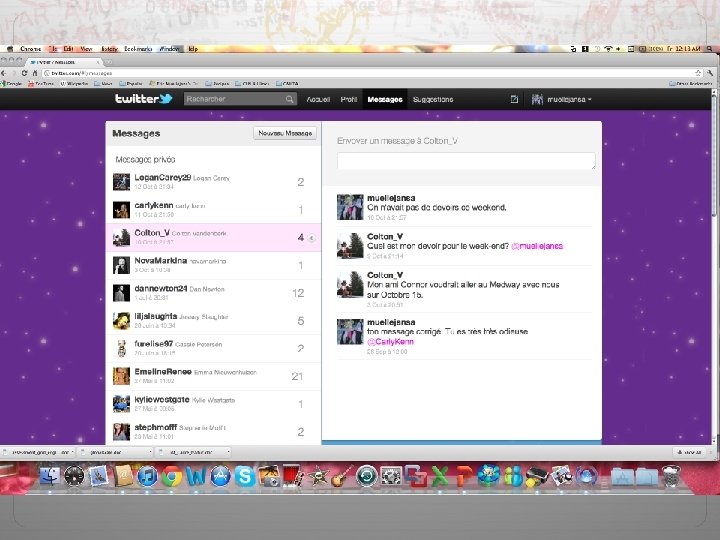Click the Rechercher search field
Viewport: 720px width, 540px height.
click(234, 99)
